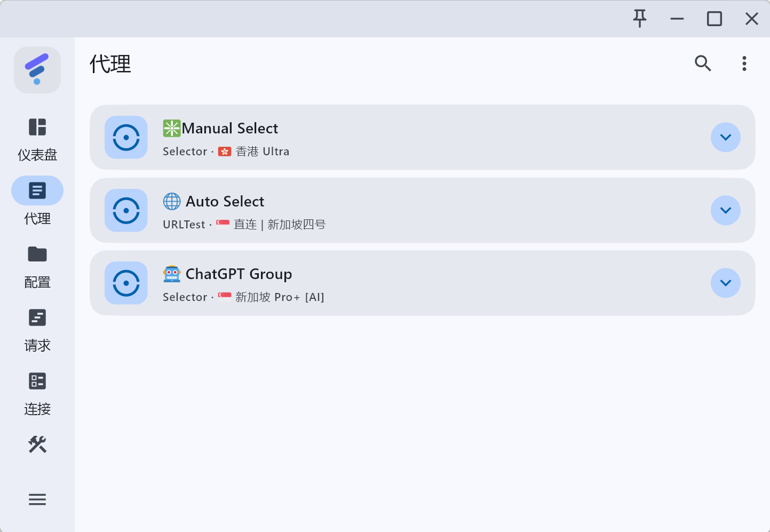Screen dimensions: 770x532
Task: Open the three-dot overflow menu
Action: 744,63
